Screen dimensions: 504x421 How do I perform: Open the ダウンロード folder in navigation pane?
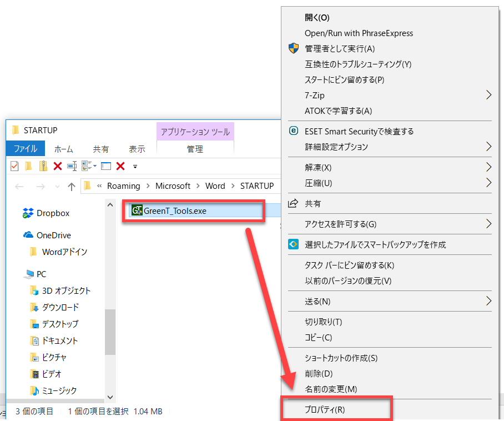60,307
